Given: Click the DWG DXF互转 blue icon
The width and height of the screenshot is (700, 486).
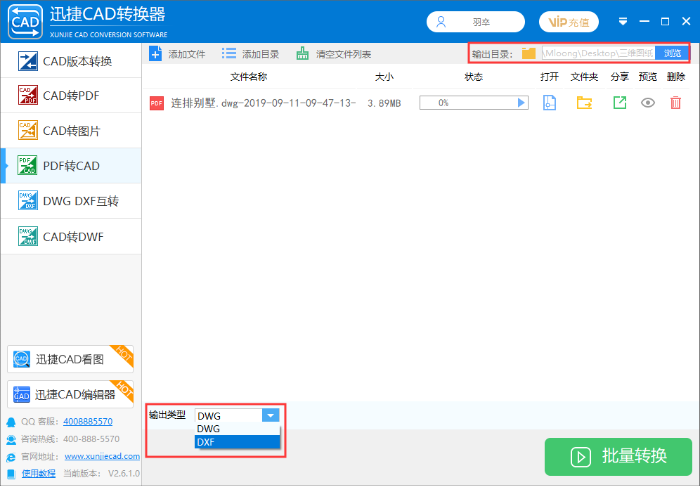Looking at the screenshot, I should 28,201.
